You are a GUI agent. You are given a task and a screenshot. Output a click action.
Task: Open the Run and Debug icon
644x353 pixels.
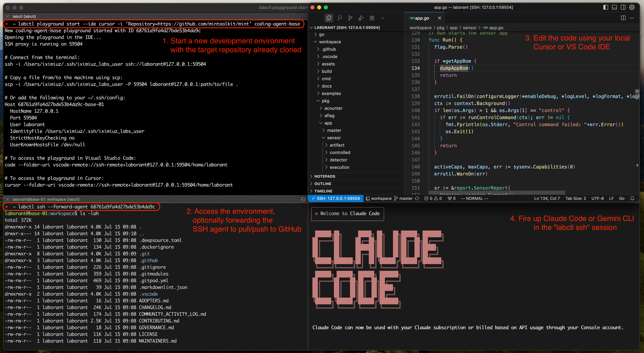361,18
